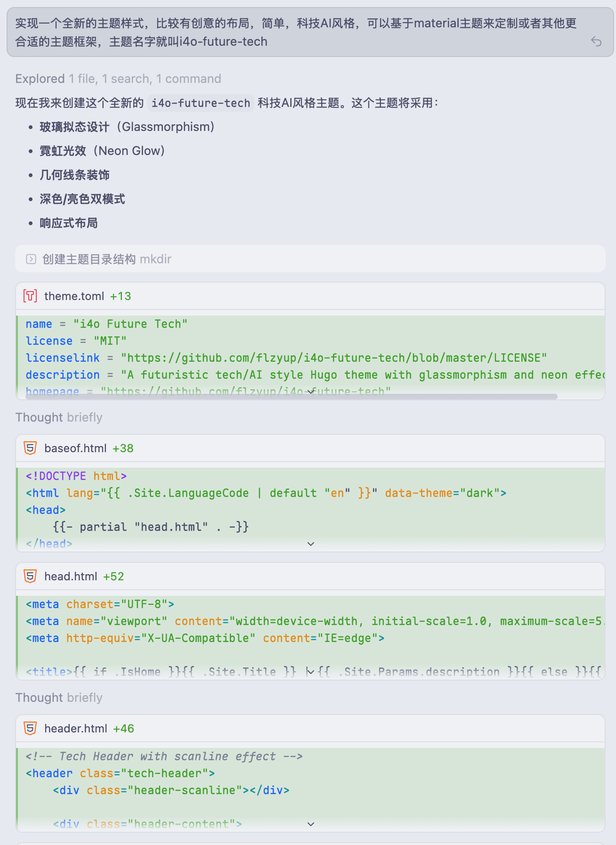The height and width of the screenshot is (845, 616).
Task: Expand the theme.toml code preview chevron
Action: [311, 391]
